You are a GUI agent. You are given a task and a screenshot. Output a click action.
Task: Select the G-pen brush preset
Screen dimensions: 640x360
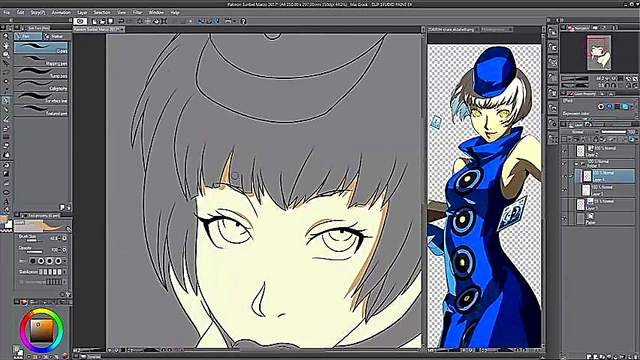tap(41, 48)
